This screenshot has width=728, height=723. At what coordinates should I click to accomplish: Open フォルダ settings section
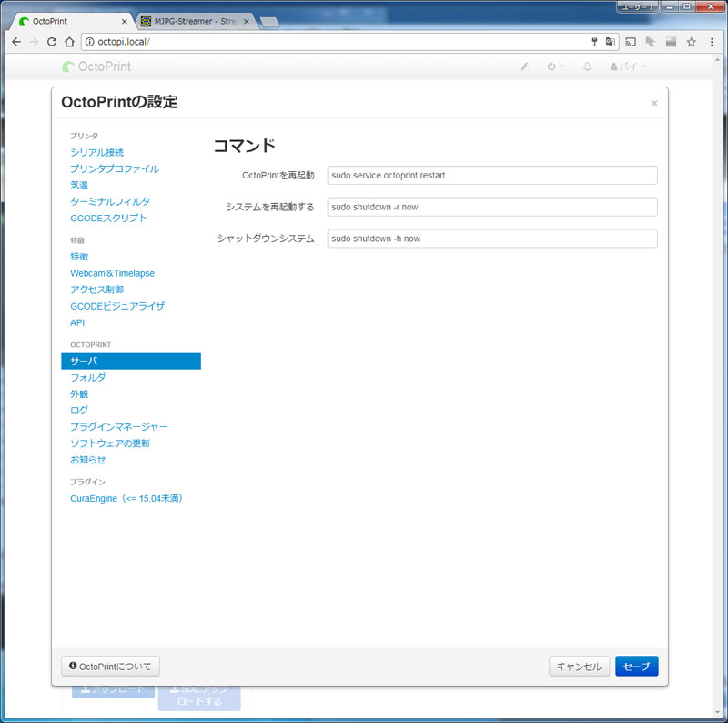(x=87, y=377)
